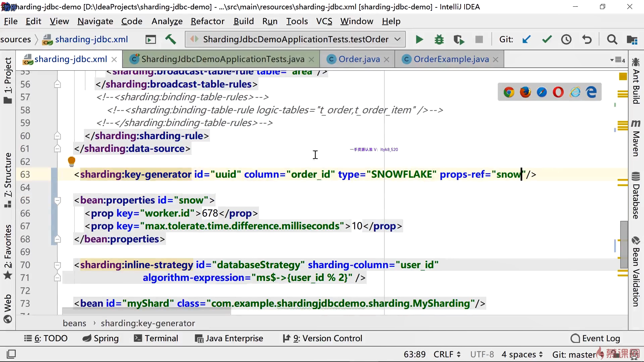Commit changes with Git green checkmark
Viewport: 644px width, 362px height.
pos(547,40)
